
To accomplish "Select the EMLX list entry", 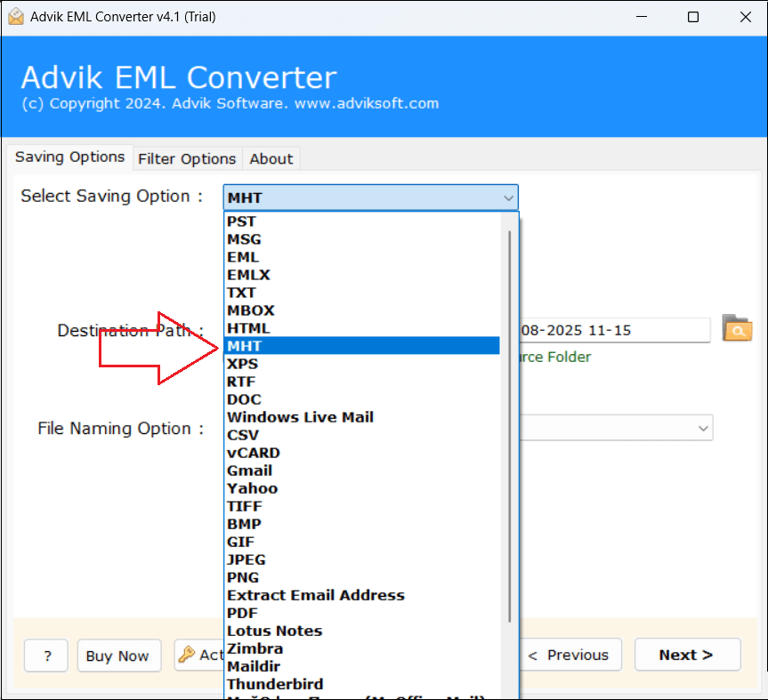I will pos(361,275).
